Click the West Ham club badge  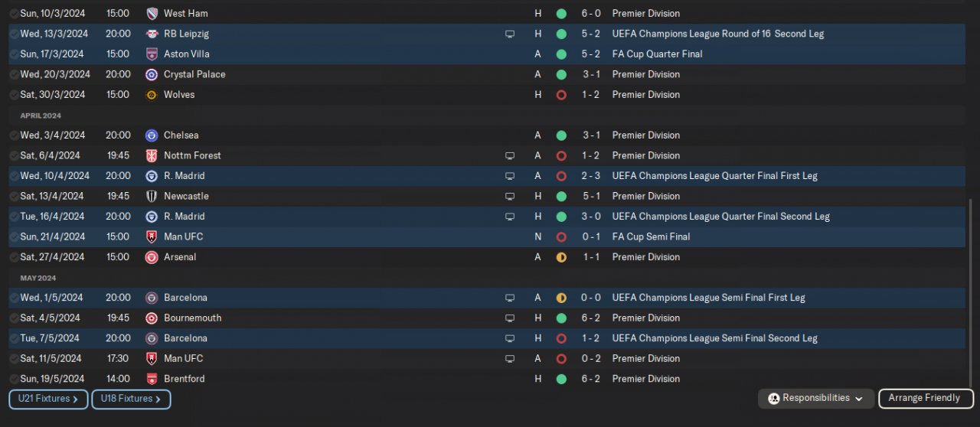152,14
